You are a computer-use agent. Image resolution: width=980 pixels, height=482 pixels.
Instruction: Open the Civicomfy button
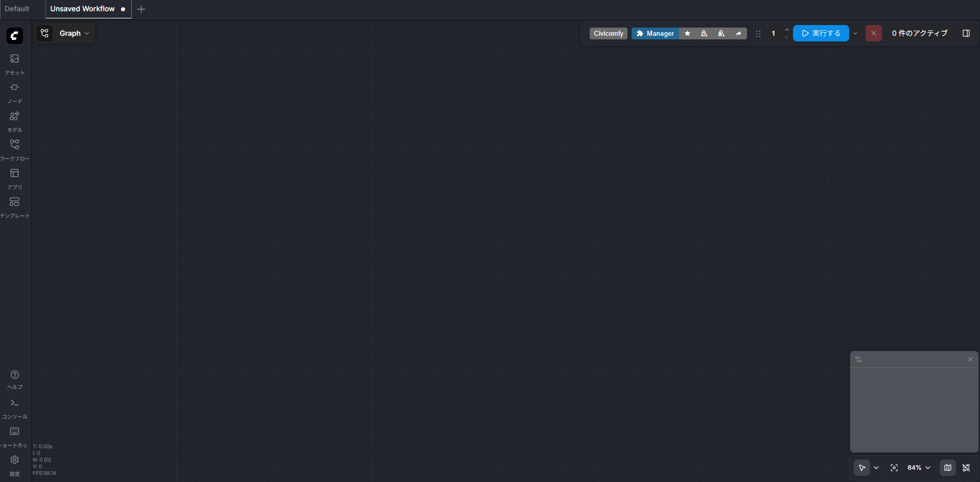pyautogui.click(x=608, y=33)
